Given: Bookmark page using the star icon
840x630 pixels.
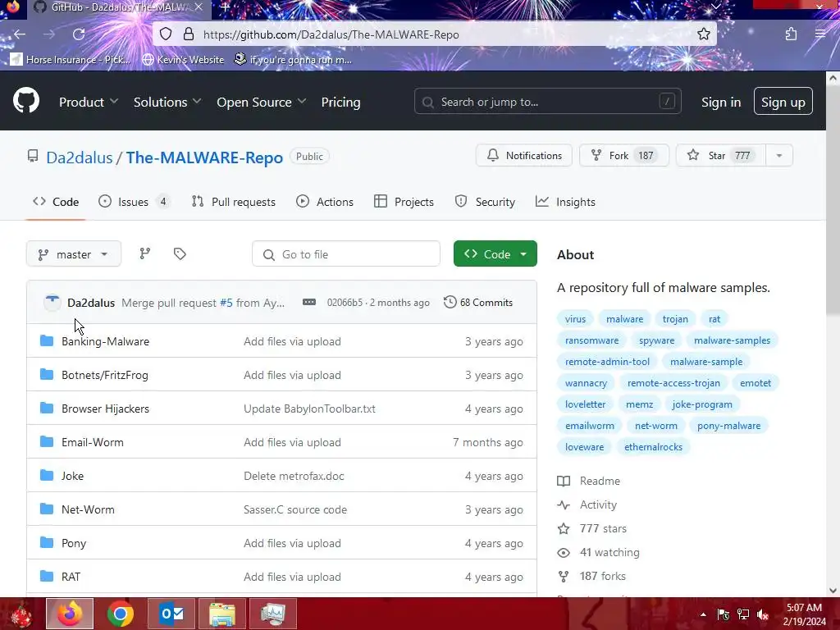Looking at the screenshot, I should [703, 34].
